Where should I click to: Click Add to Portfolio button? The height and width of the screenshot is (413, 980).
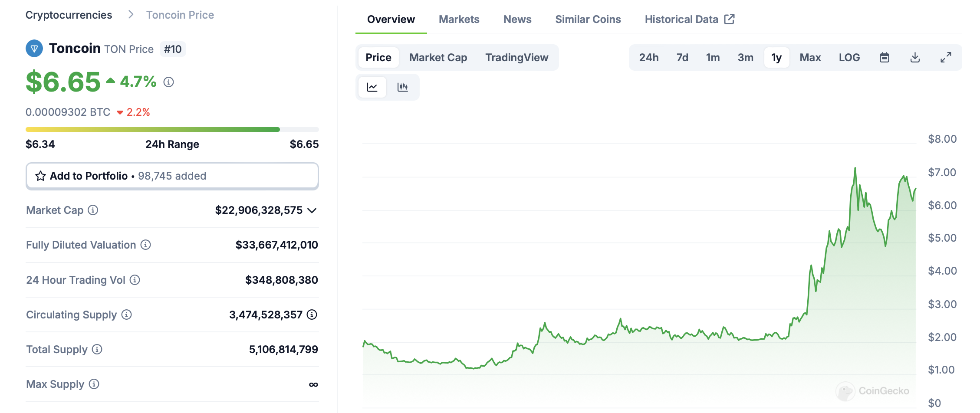172,176
